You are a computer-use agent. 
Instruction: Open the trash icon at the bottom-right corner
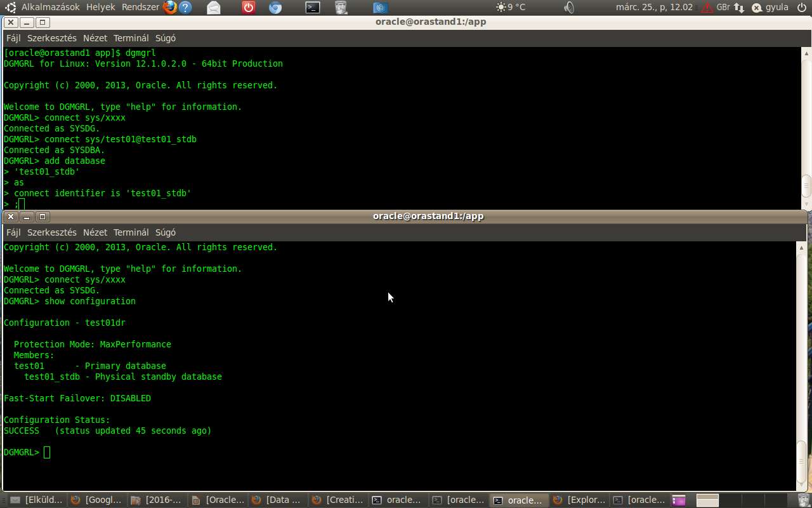pos(804,500)
